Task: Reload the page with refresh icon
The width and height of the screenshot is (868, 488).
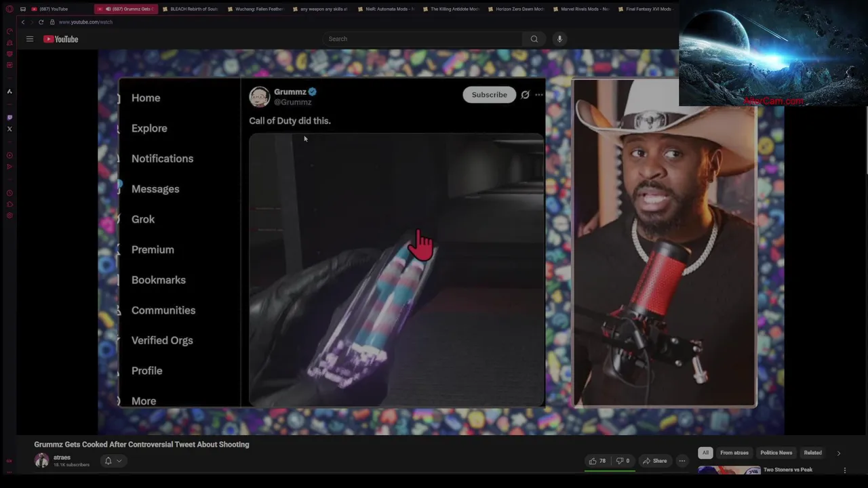Action: [41, 22]
